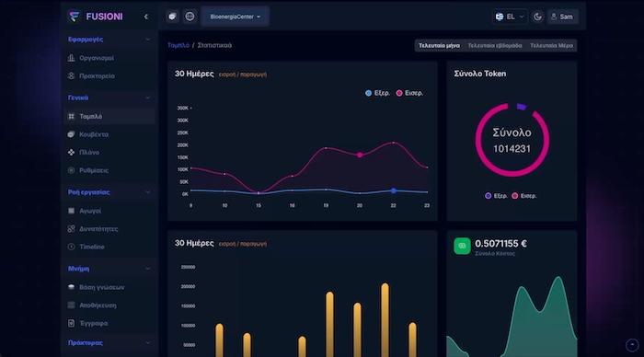Select the Τελευταίο μήνα tab
This screenshot has height=357, width=644.
tap(439, 46)
